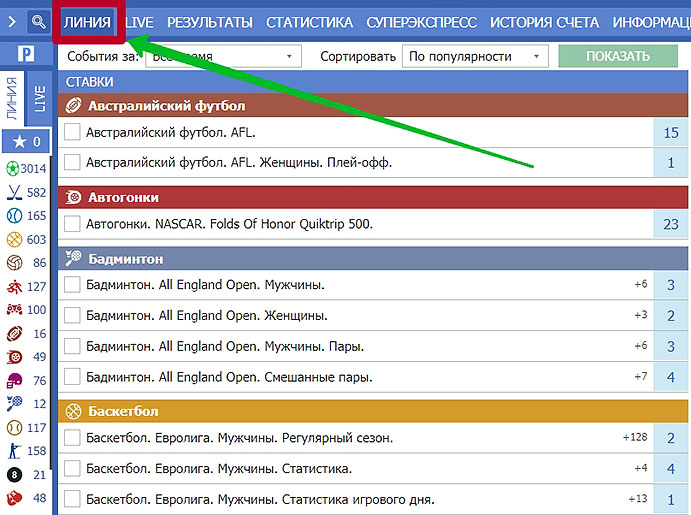Viewport: 691px width, 515px height.
Task: Open the football sport icon with 3014 events
Action: click(13, 168)
